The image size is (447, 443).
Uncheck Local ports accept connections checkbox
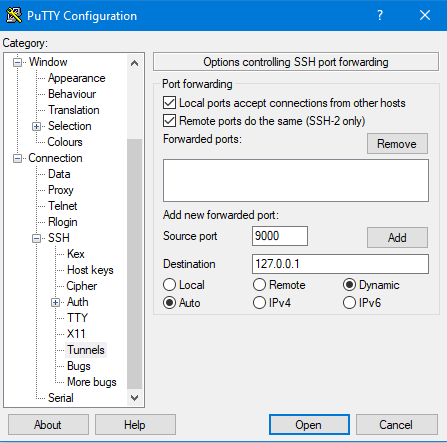coord(169,103)
